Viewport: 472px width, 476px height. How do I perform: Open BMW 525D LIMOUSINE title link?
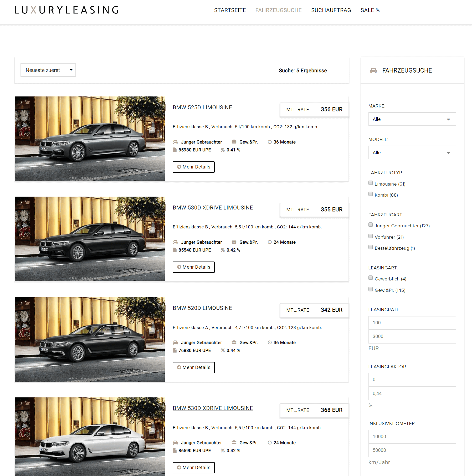coord(202,108)
